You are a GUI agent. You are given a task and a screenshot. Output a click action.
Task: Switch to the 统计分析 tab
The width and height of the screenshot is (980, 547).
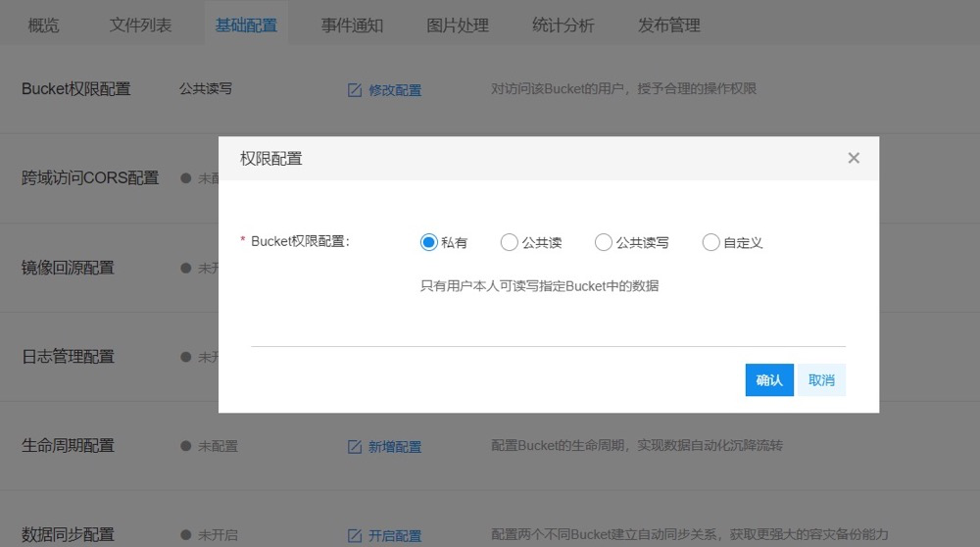point(563,25)
